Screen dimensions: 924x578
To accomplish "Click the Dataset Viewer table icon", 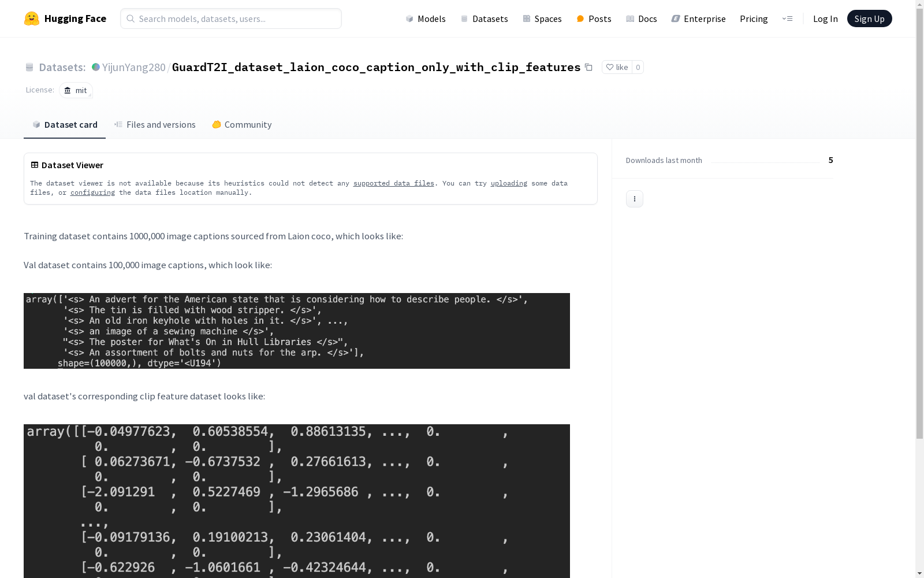I will coord(35,165).
